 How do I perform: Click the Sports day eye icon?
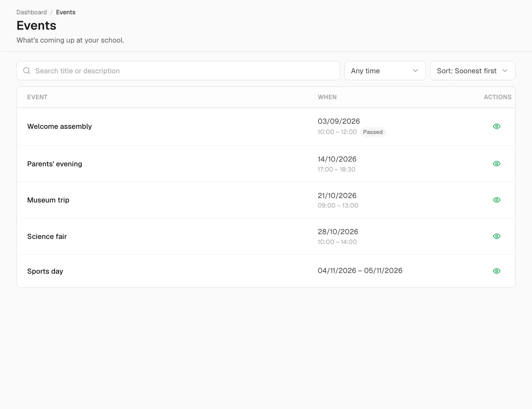click(497, 271)
